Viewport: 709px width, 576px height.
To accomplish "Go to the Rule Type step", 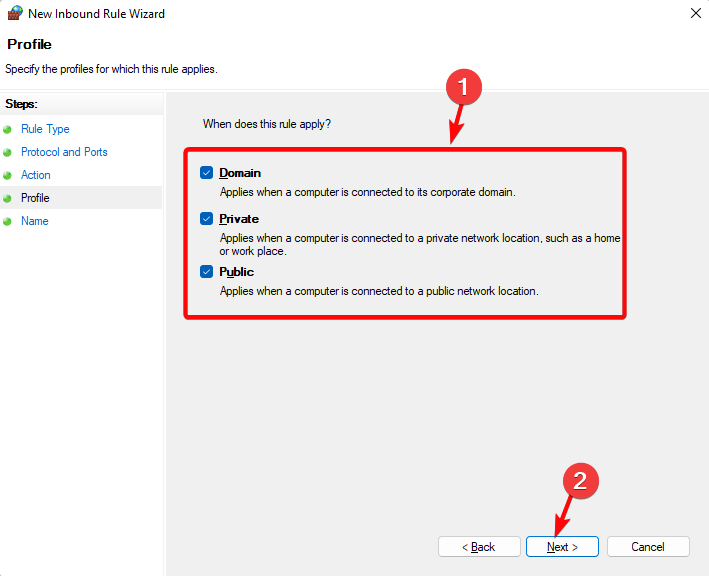I will pyautogui.click(x=45, y=129).
